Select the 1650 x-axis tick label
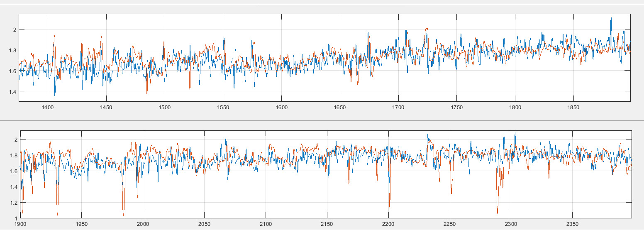The width and height of the screenshot is (644, 230). [x=340, y=107]
